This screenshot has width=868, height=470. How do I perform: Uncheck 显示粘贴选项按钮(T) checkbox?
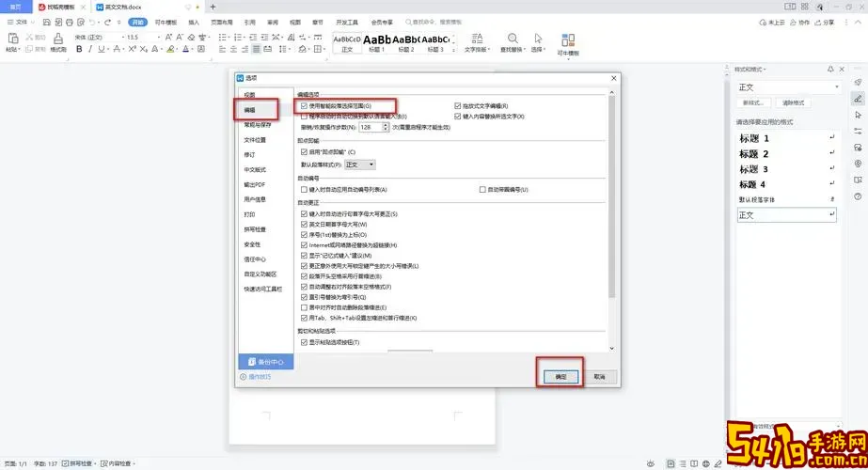304,342
